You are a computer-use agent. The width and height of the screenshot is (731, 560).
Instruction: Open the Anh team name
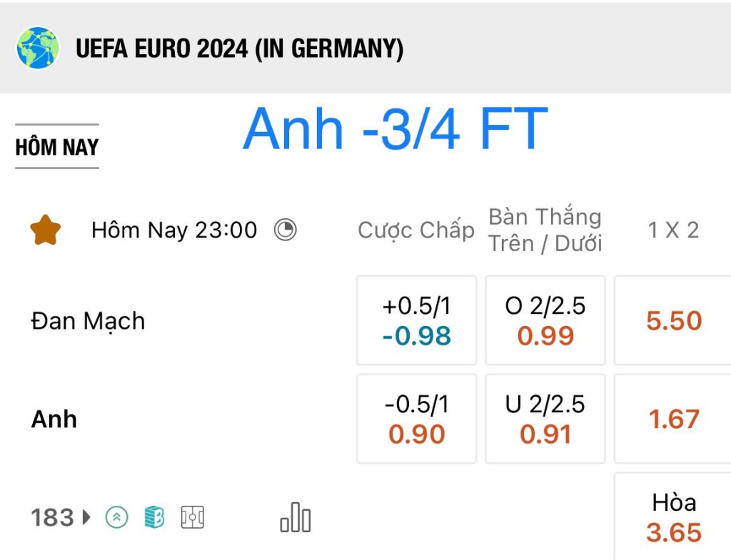pos(54,419)
